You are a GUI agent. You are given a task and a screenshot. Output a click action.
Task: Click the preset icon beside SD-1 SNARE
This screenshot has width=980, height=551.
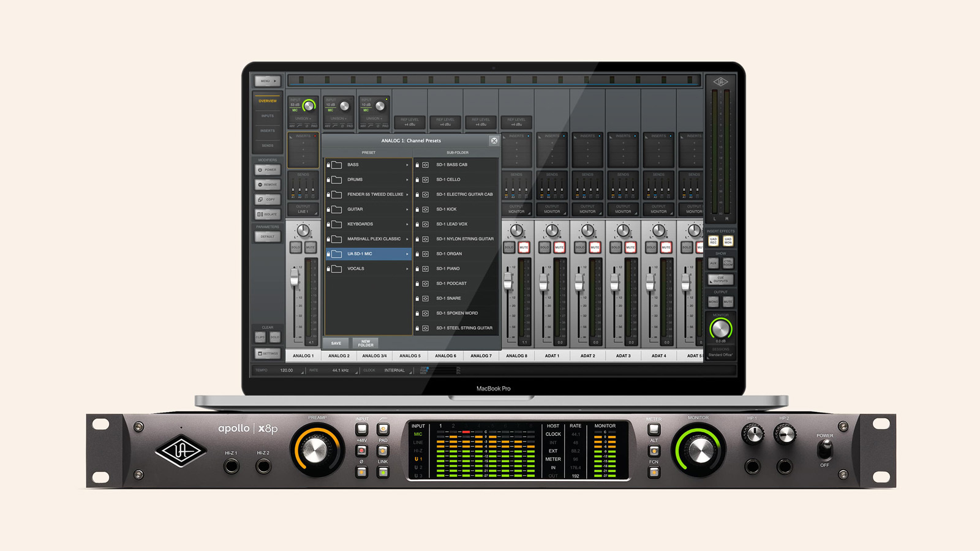(x=426, y=298)
